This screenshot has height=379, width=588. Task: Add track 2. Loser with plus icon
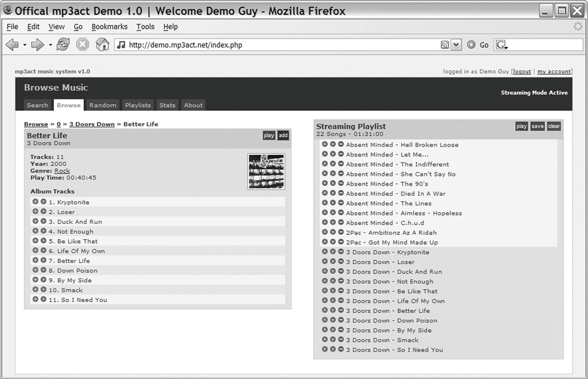(35, 211)
